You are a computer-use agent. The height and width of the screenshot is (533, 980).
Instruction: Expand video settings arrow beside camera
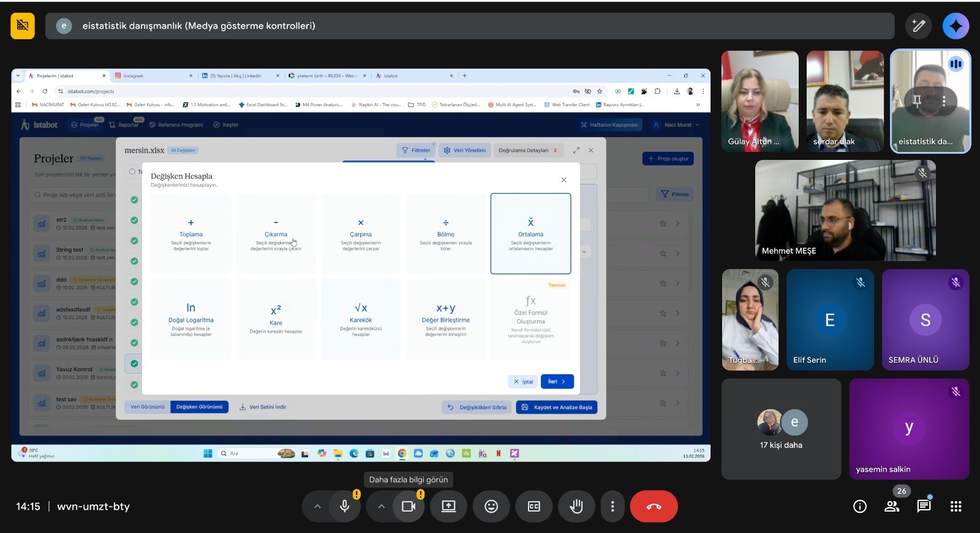(381, 507)
